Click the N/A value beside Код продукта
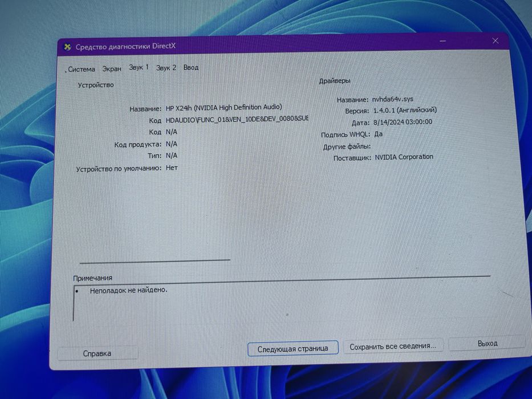532x399 pixels. [171, 144]
